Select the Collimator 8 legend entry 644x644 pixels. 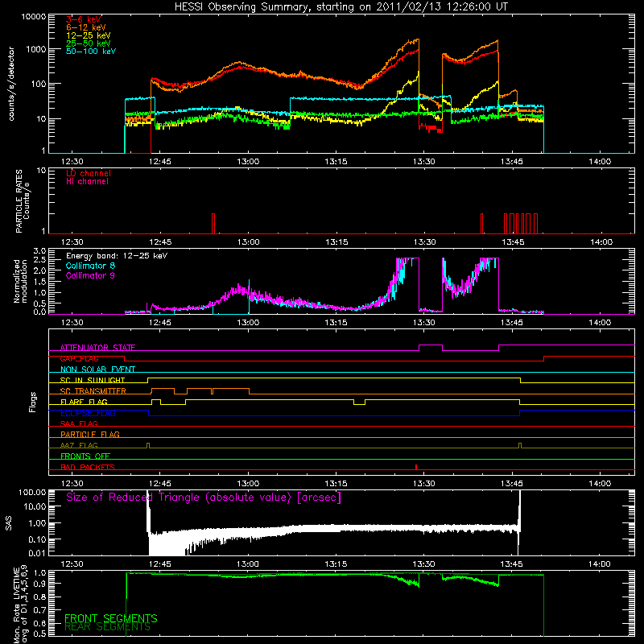tap(90, 266)
